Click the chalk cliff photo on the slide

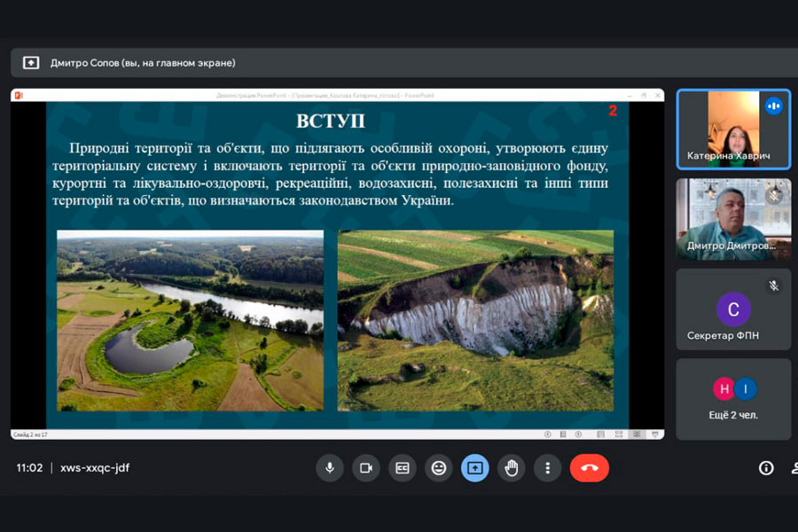tap(475, 320)
